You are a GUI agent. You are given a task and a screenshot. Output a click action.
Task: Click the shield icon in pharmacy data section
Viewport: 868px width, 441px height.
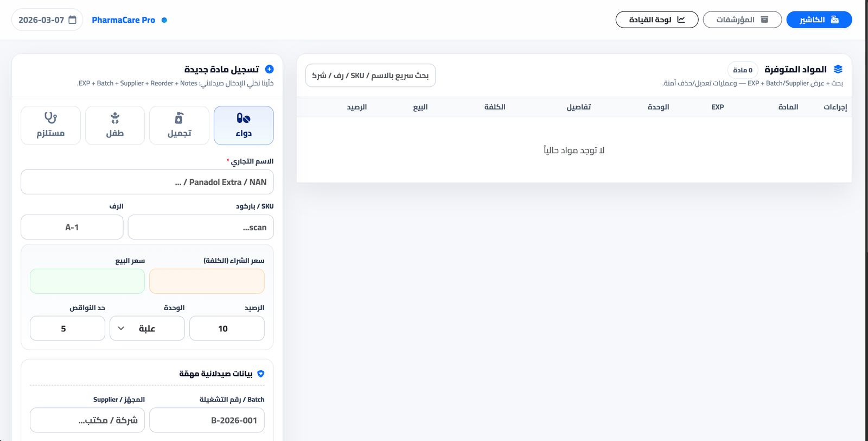(261, 374)
